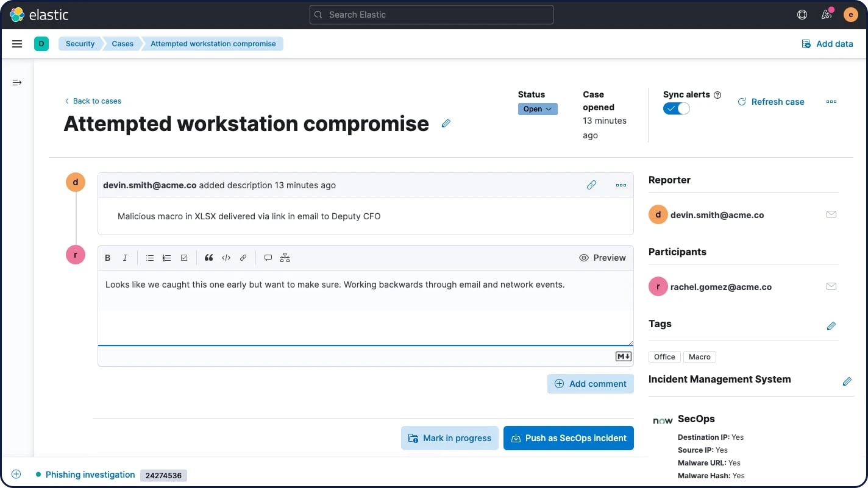The image size is (868, 488).
Task: Click the Attempted workstation compromise breadcrumb
Action: click(x=213, y=44)
